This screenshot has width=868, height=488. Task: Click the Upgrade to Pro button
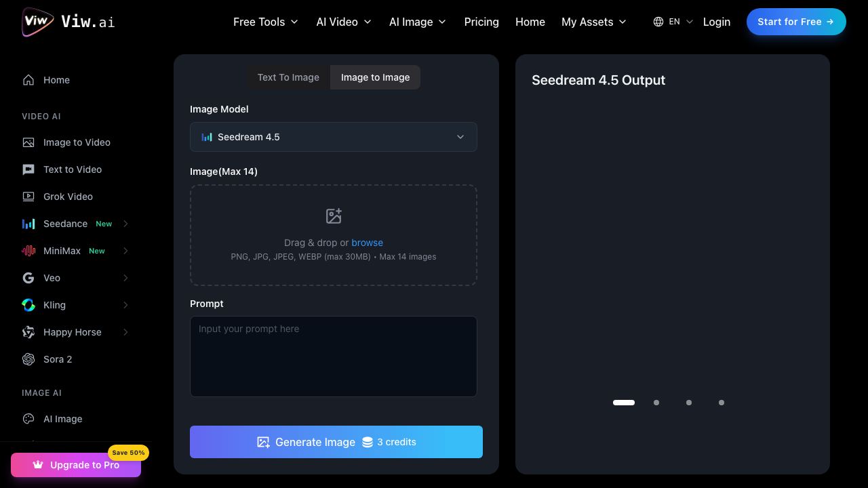pos(76,465)
